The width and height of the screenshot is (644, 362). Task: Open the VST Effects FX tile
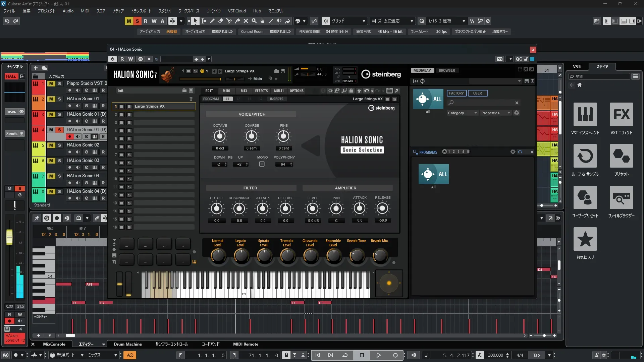coord(621,114)
